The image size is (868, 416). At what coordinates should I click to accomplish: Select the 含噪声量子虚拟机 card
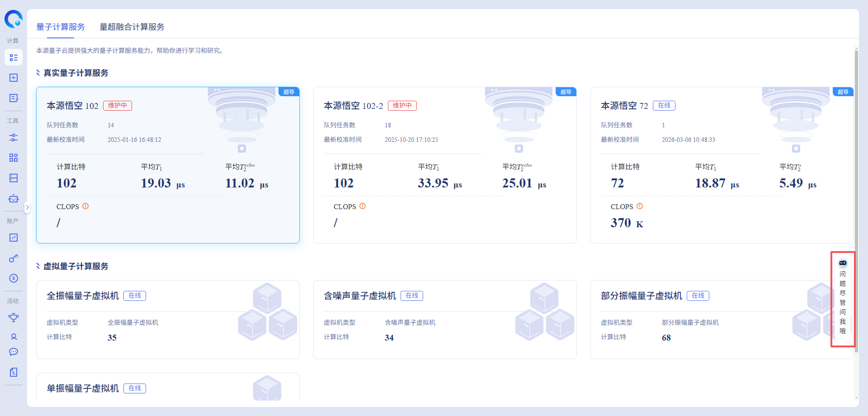(x=444, y=319)
